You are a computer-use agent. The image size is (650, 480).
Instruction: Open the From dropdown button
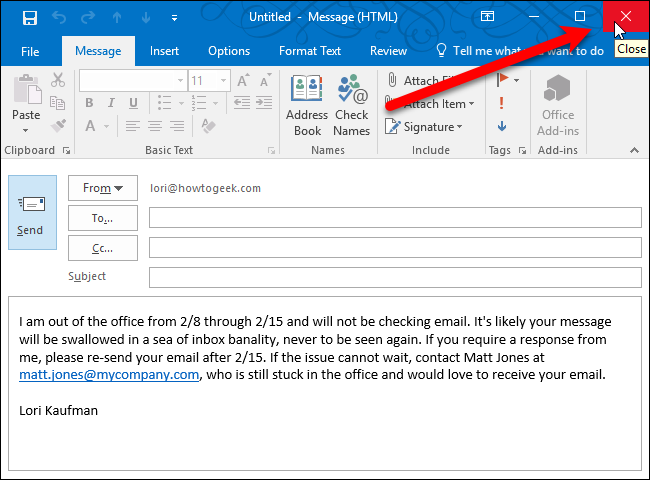click(103, 188)
